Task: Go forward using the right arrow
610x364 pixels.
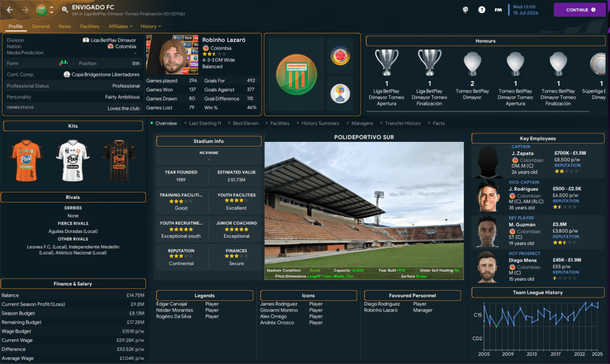Action: point(25,10)
